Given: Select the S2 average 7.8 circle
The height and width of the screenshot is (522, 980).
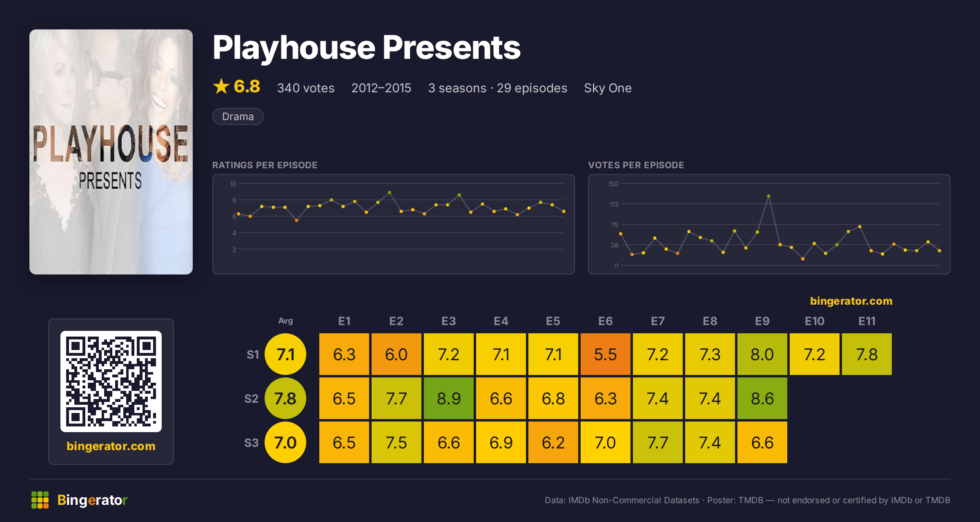Looking at the screenshot, I should 285,398.
